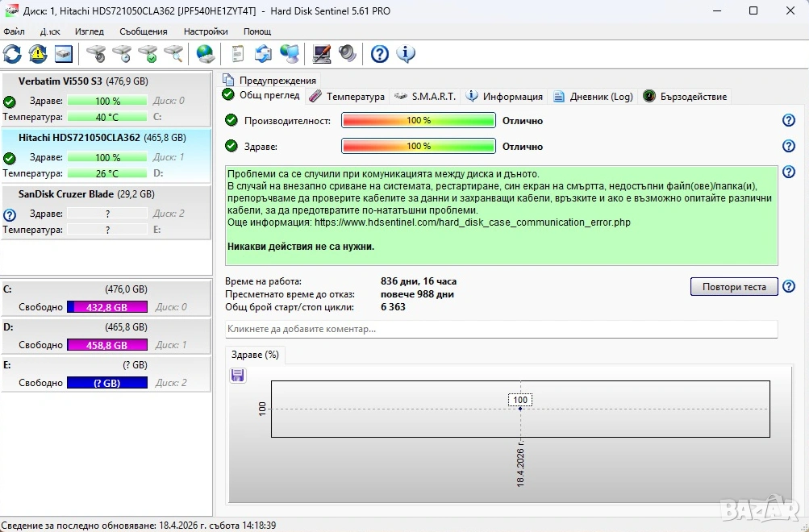Screen dimensions: 809x532
Task: Click help icon next to Производителност row
Action: coord(789,121)
